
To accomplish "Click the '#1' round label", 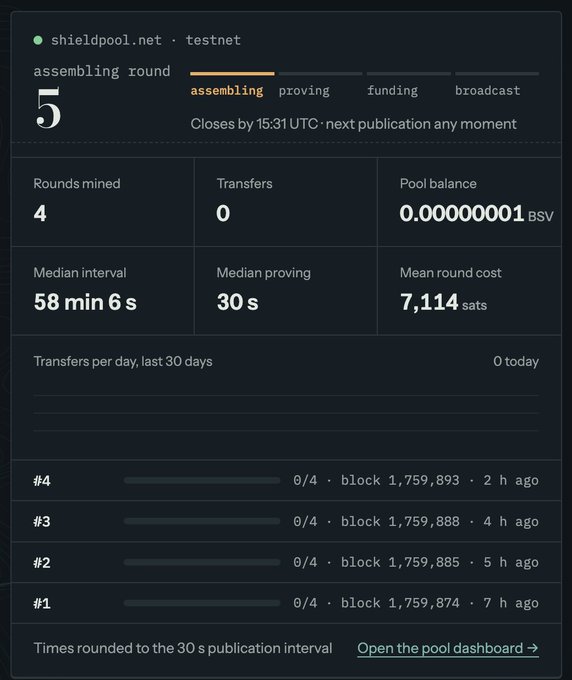I will (x=42, y=603).
